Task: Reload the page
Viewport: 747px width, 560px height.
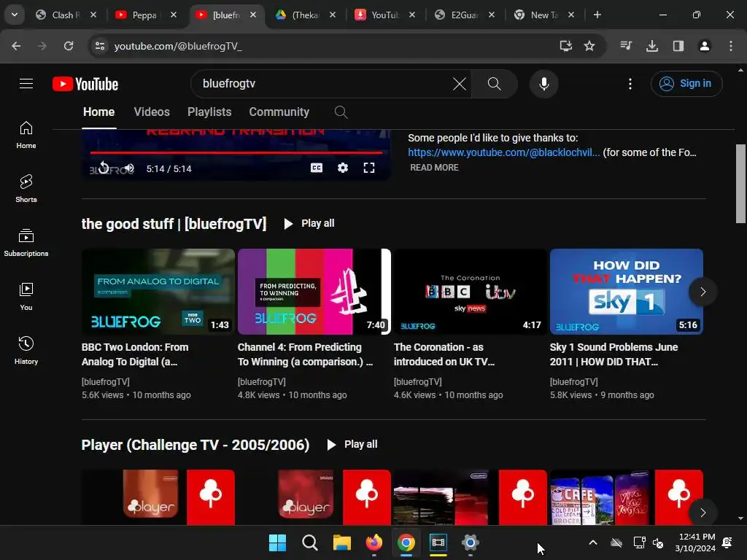Action: 69,46
